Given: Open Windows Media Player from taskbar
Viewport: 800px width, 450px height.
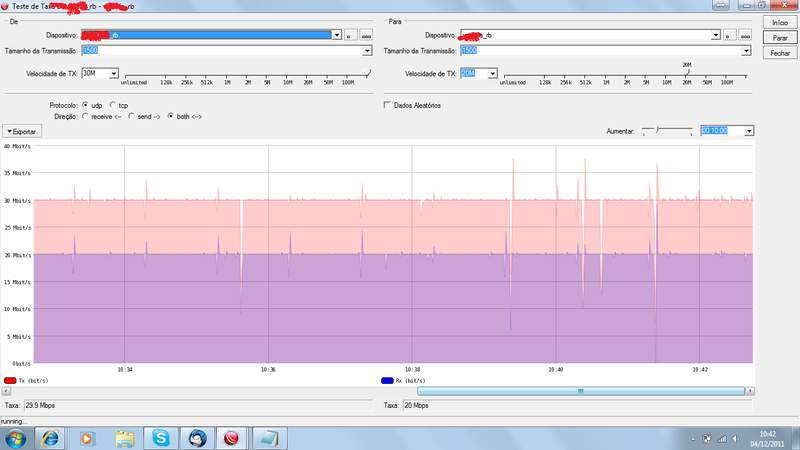Looking at the screenshot, I should click(x=86, y=438).
